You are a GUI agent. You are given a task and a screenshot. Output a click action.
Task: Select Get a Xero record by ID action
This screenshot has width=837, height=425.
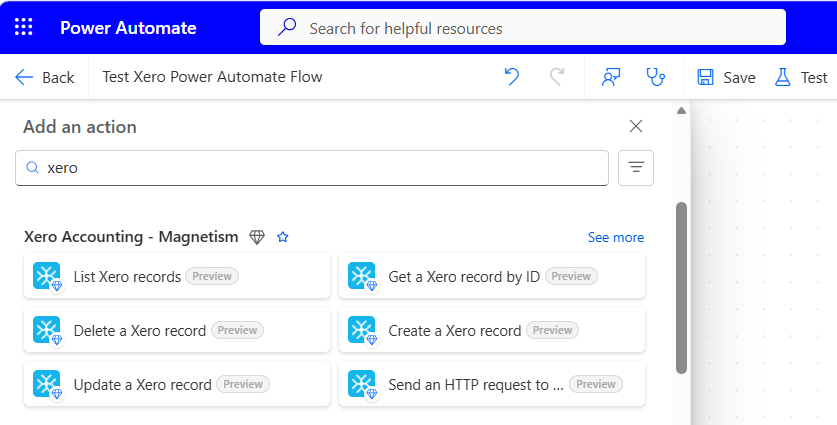tap(492, 276)
